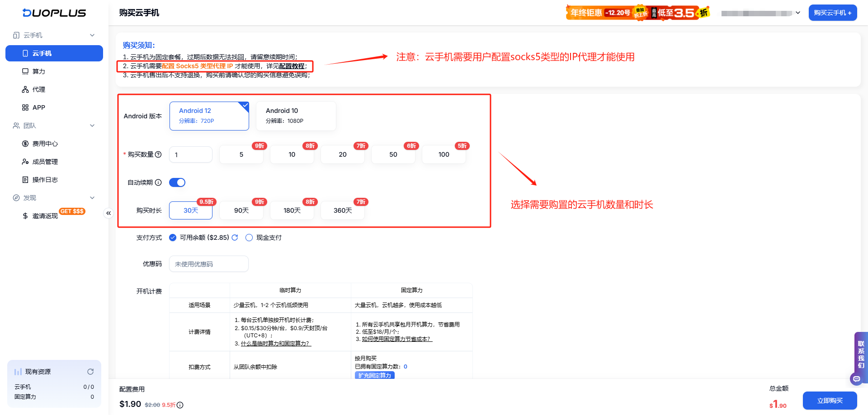Click the 立即购买 button
Screen dimensions: 868x415
click(830, 400)
